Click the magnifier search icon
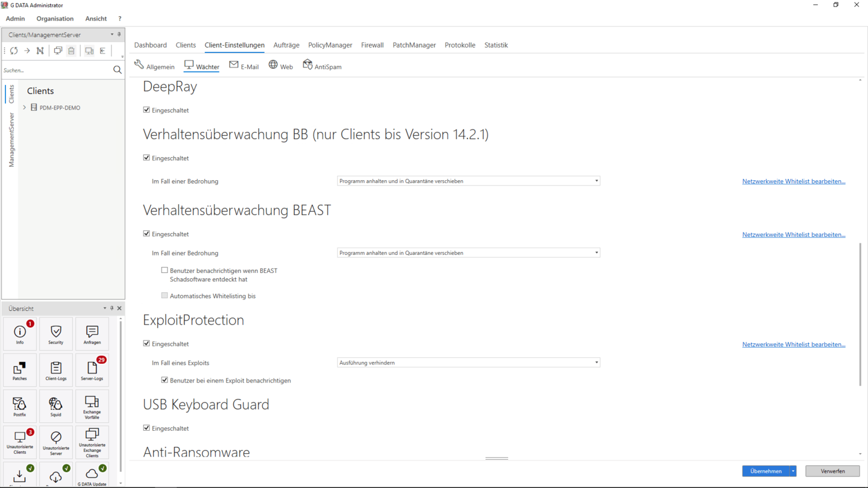Image resolution: width=868 pixels, height=488 pixels. [x=118, y=70]
